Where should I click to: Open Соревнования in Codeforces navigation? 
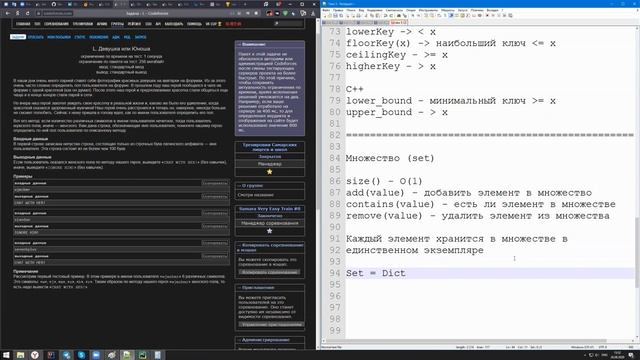click(x=56, y=24)
